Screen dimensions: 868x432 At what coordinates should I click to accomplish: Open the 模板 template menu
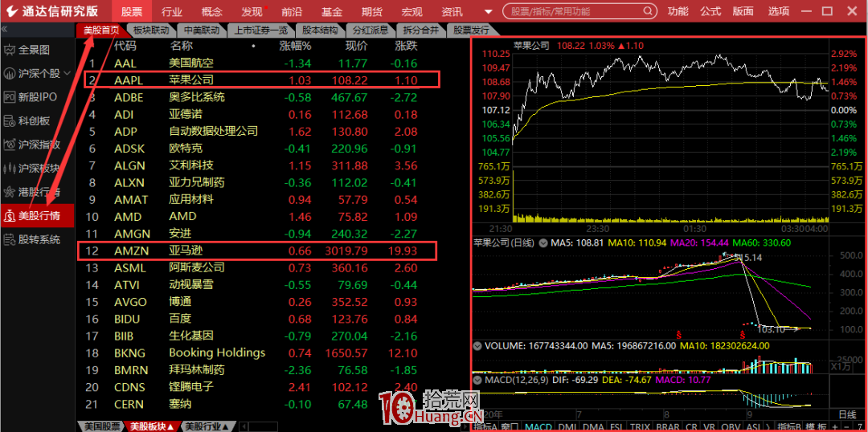click(816, 426)
